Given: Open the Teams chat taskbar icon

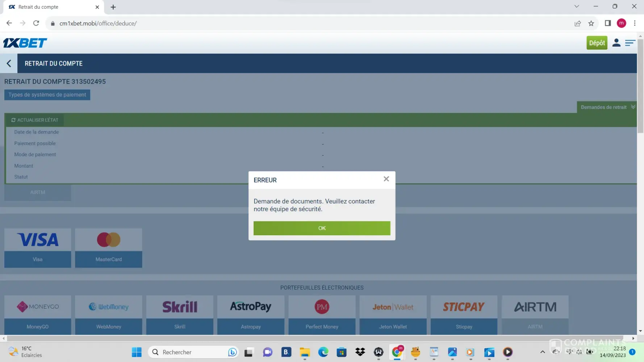Looking at the screenshot, I should [x=268, y=352].
